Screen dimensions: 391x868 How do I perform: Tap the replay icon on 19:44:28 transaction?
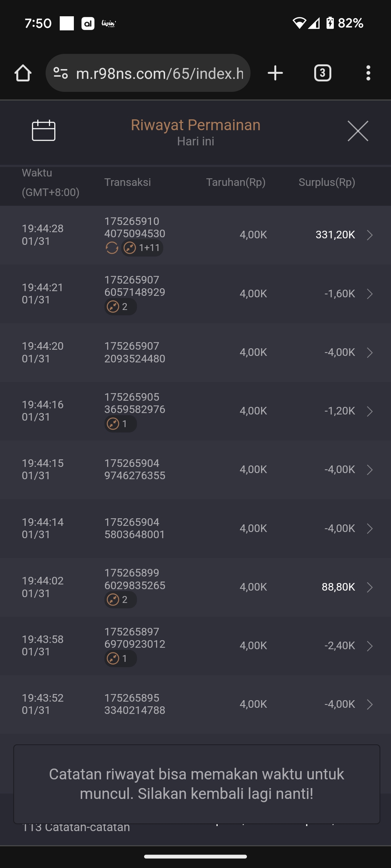(112, 248)
